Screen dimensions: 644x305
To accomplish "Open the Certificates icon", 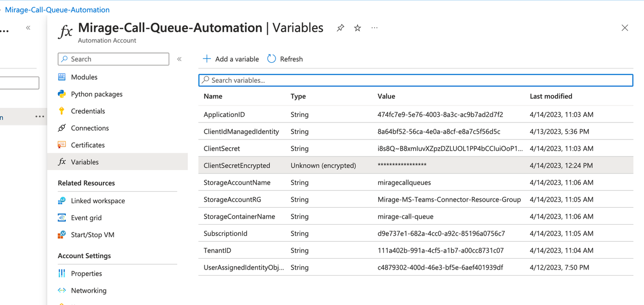I will pos(62,145).
